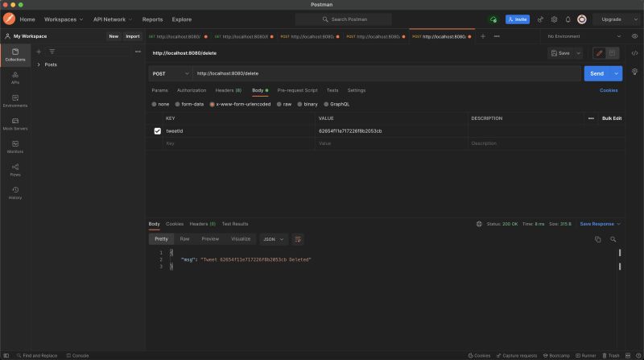Viewport: 644px width, 360px height.
Task: Click the user avatar icon
Action: 581,19
